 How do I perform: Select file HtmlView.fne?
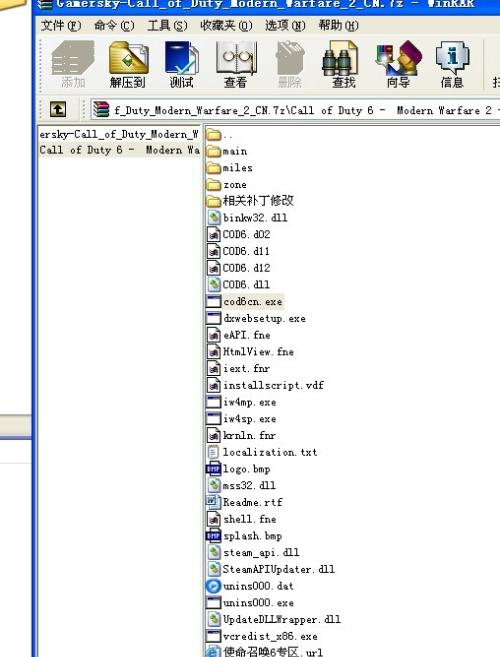tap(251, 352)
